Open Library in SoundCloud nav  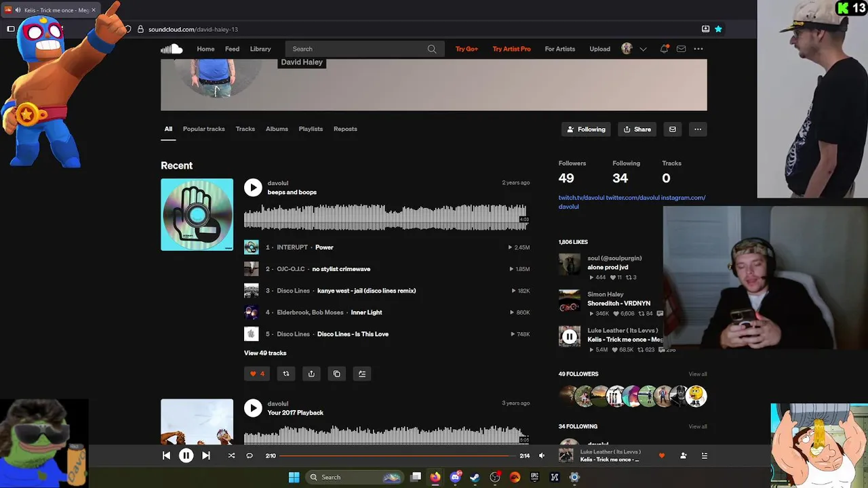pos(260,49)
